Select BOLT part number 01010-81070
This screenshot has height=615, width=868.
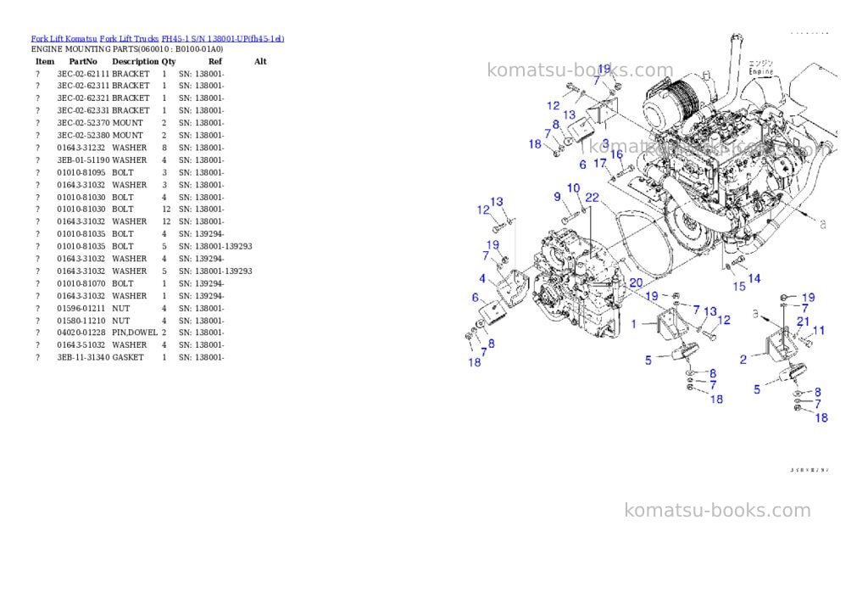click(x=81, y=283)
